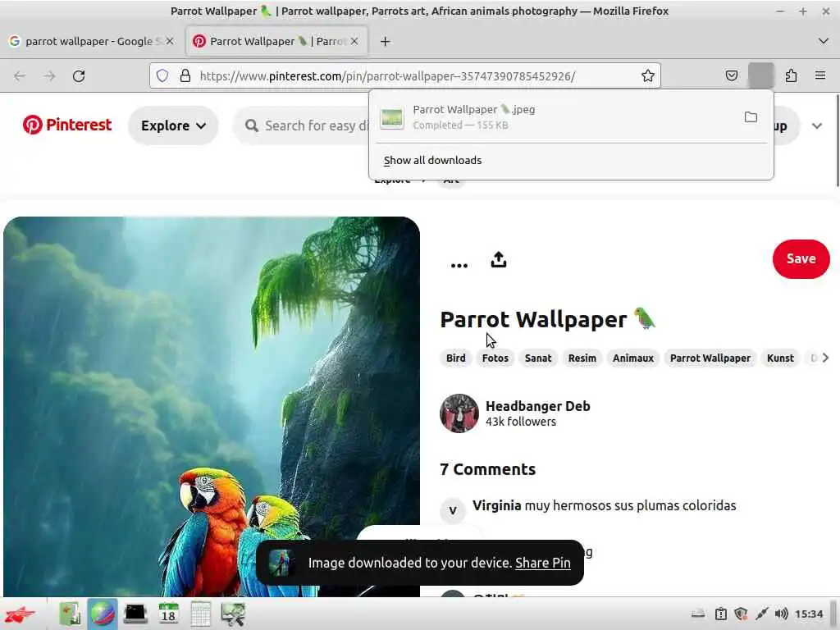Click the taskbar web browser globe
The height and width of the screenshot is (630, 840).
pyautogui.click(x=103, y=614)
